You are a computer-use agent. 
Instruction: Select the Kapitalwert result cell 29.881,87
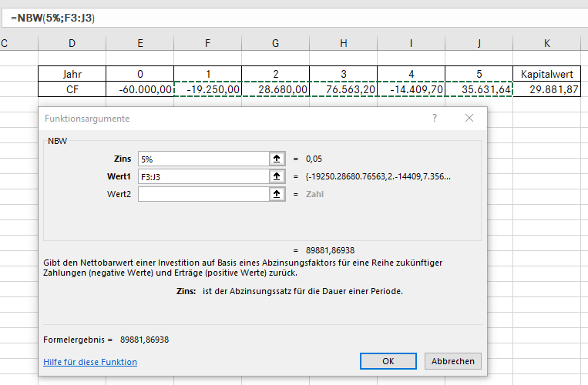tap(549, 89)
